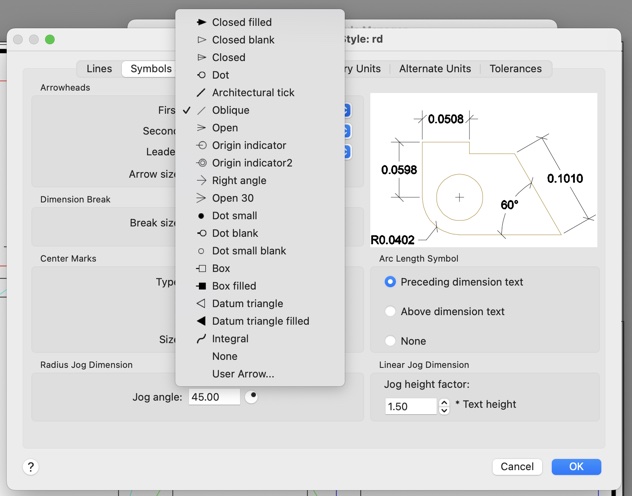Open the Leader arrowhead dropdown arrows
This screenshot has height=496, width=632.
(x=347, y=152)
